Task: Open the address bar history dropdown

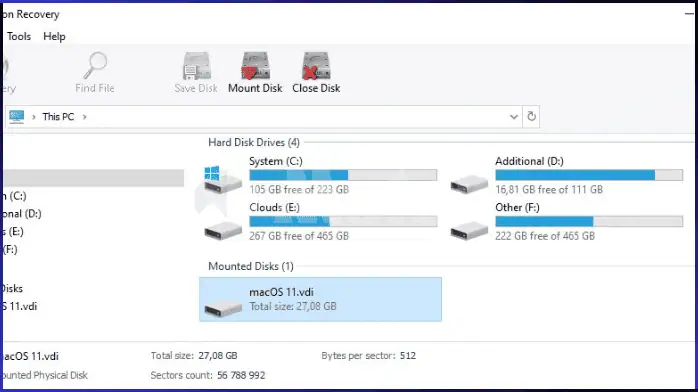Action: click(x=514, y=117)
